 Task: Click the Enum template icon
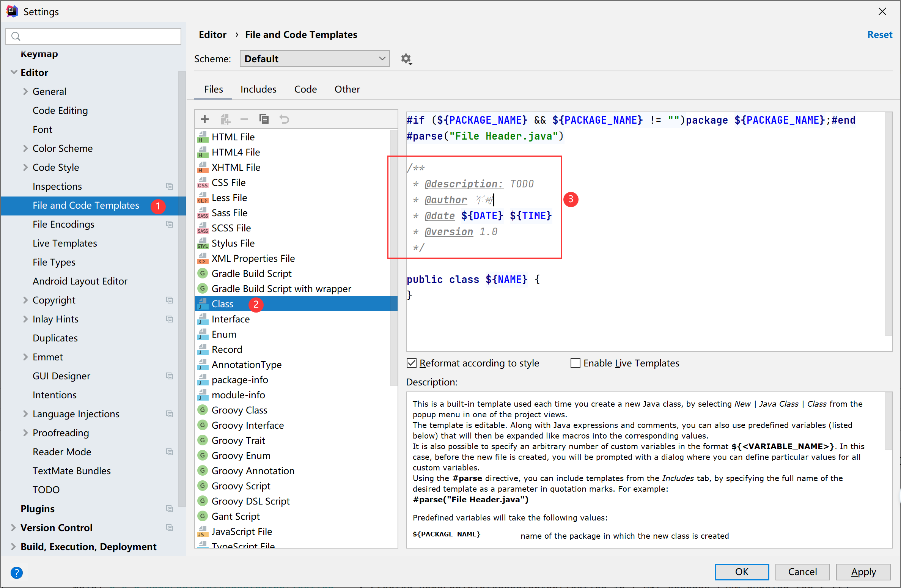pyautogui.click(x=203, y=334)
